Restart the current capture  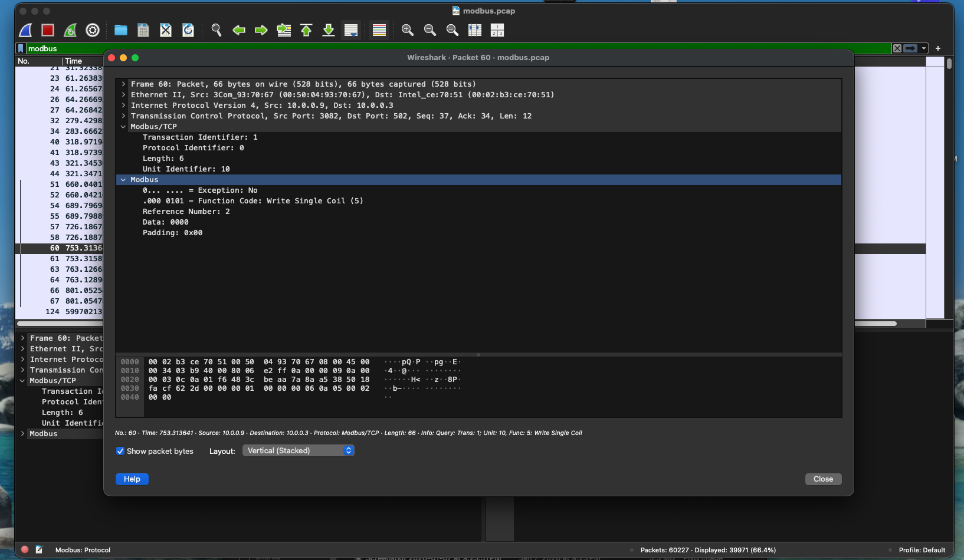(70, 30)
